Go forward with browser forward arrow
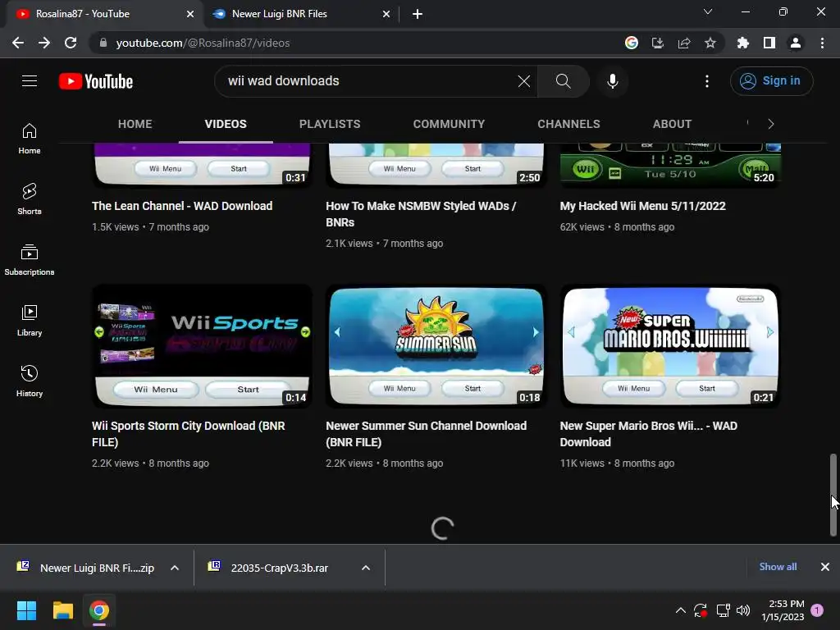This screenshot has width=840, height=630. pos(44,43)
